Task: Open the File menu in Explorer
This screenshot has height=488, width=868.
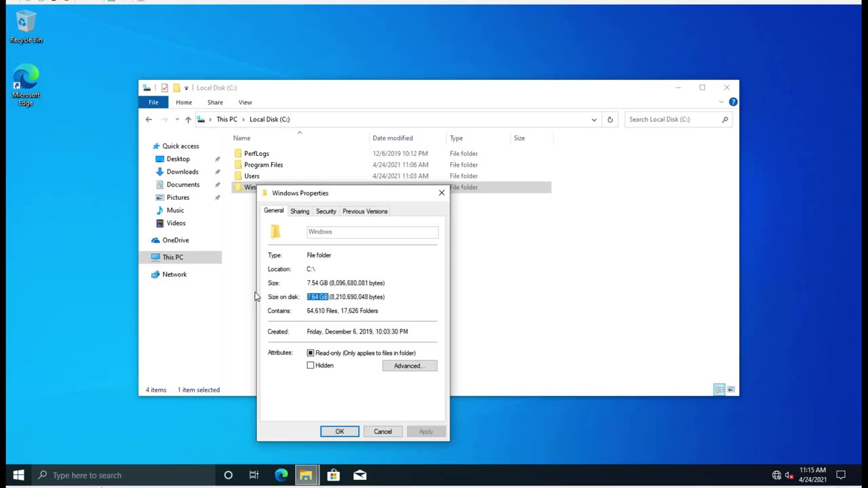Action: pos(153,102)
